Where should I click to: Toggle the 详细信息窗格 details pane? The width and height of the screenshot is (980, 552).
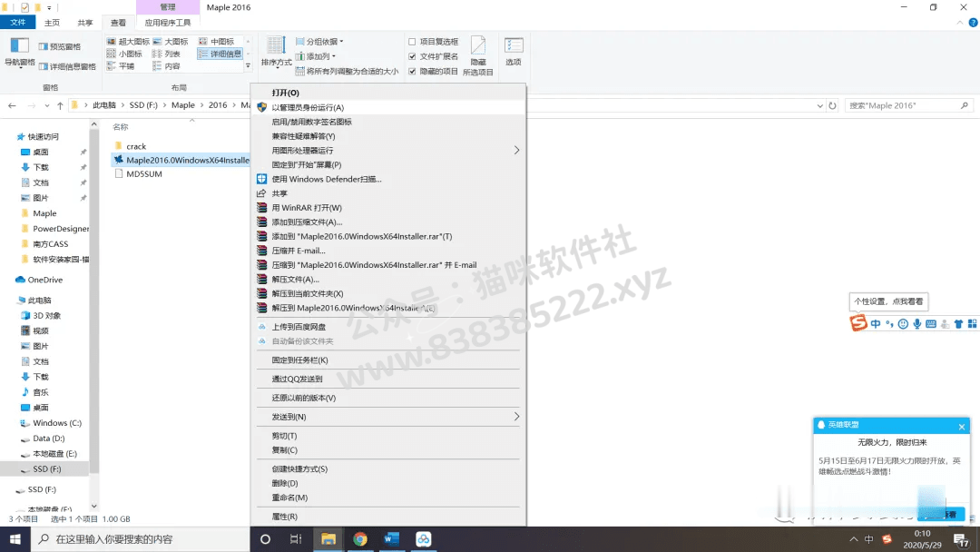tap(67, 66)
